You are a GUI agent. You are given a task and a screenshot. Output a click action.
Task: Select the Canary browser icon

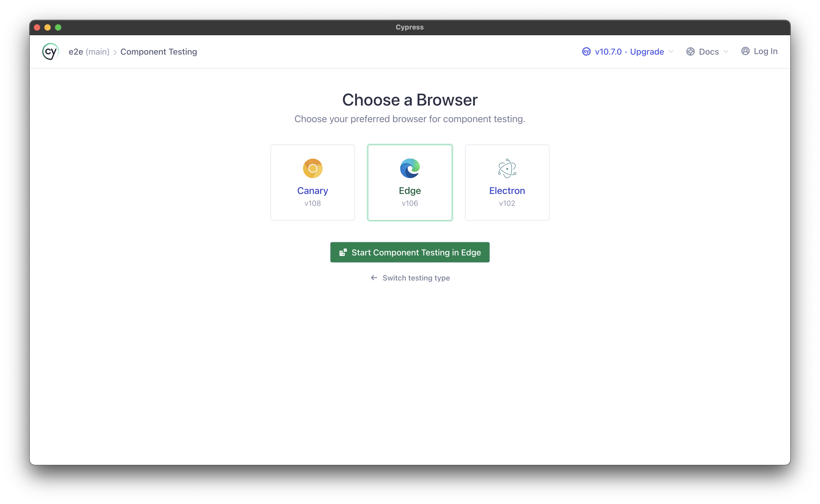pos(312,168)
